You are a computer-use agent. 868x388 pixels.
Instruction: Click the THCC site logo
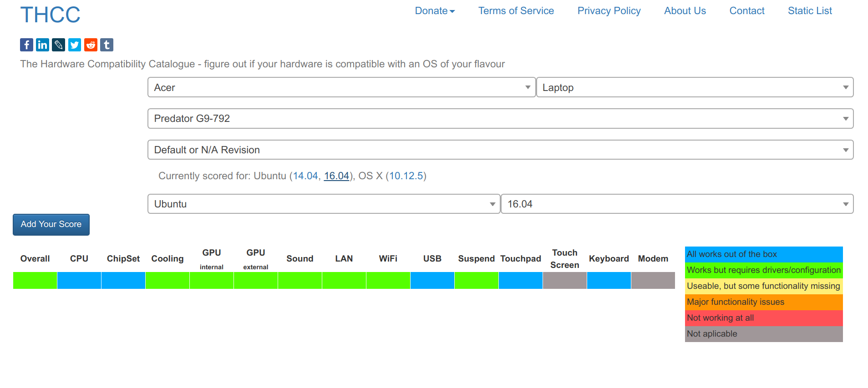(50, 15)
